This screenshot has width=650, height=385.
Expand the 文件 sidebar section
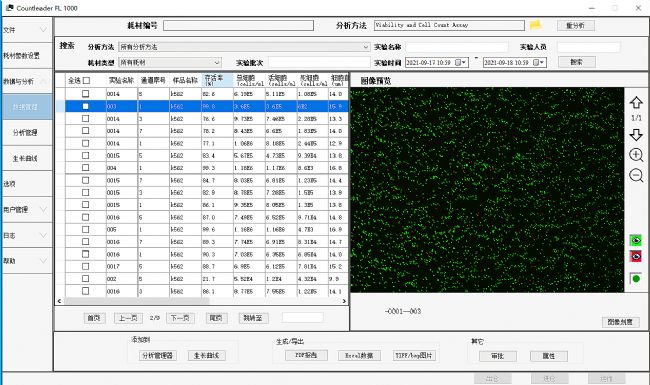point(27,30)
